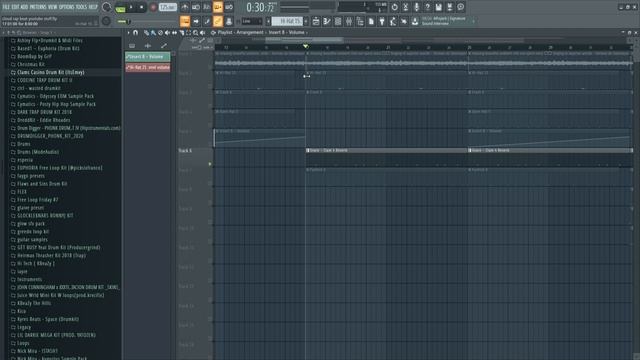Open the ADD menu

[x=24, y=7]
